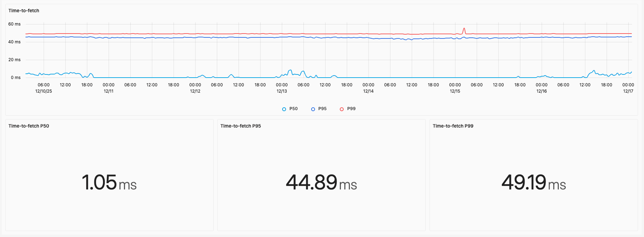The height and width of the screenshot is (237, 644).
Task: Click the 1.05 ms stat value
Action: pyautogui.click(x=109, y=182)
